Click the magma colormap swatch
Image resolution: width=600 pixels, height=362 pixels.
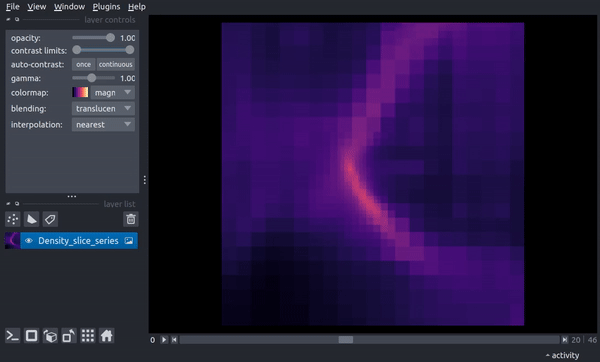80,93
